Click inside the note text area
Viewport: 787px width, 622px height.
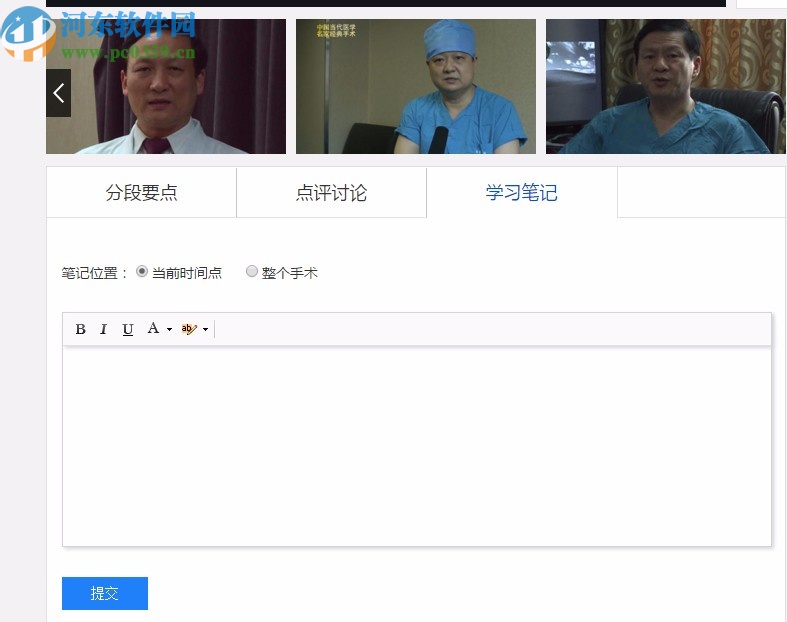417,446
